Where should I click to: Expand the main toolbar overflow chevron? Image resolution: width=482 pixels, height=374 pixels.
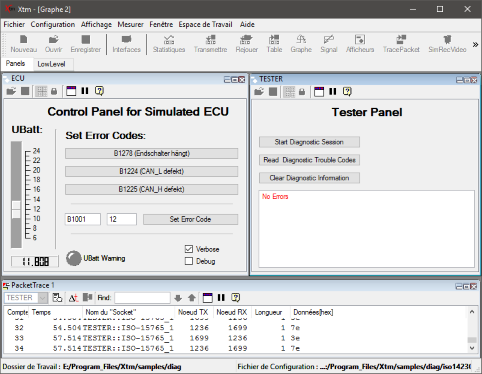click(x=475, y=44)
